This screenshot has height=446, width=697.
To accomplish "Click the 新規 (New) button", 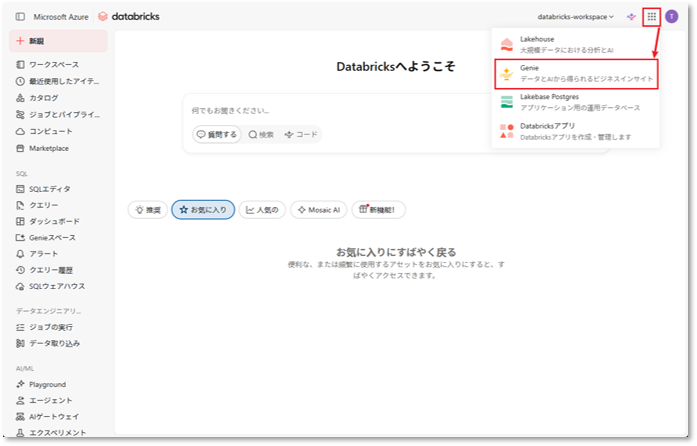I will (58, 41).
